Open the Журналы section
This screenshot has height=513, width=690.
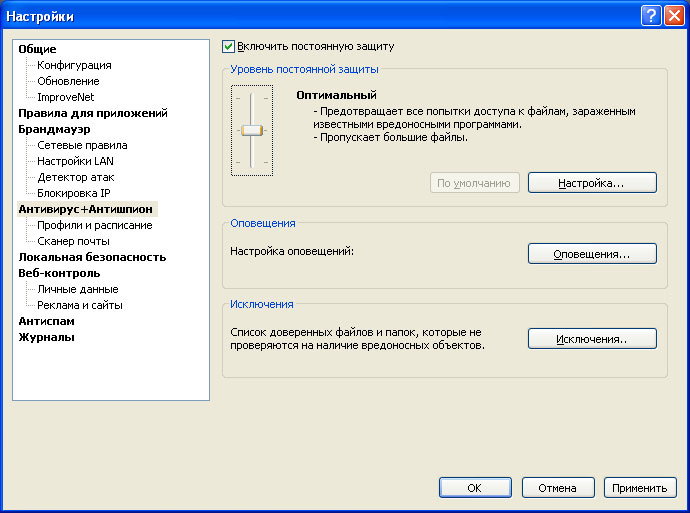pyautogui.click(x=46, y=337)
